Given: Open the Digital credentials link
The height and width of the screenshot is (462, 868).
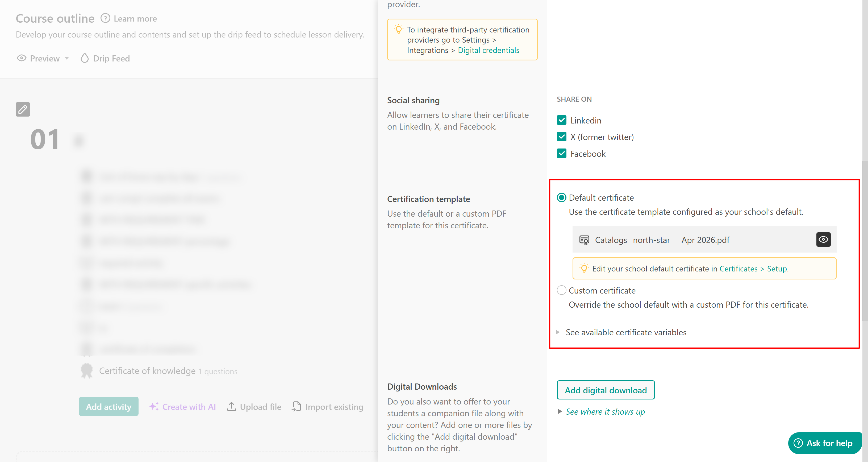Looking at the screenshot, I should (488, 50).
